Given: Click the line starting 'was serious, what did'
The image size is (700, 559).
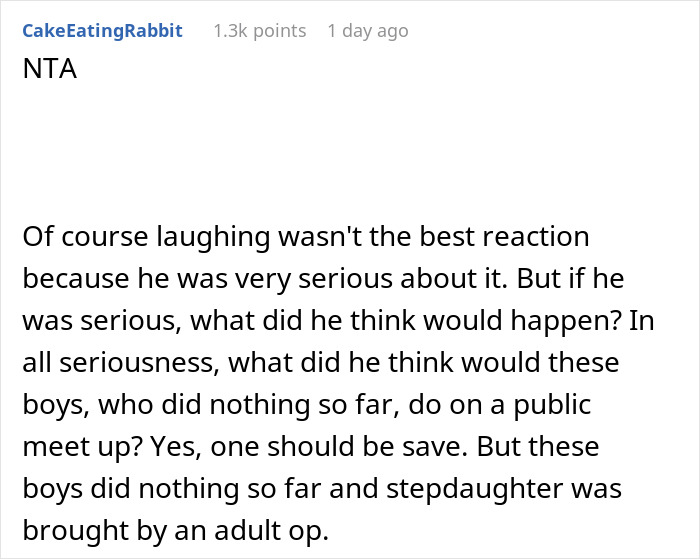Looking at the screenshot, I should (x=338, y=321).
